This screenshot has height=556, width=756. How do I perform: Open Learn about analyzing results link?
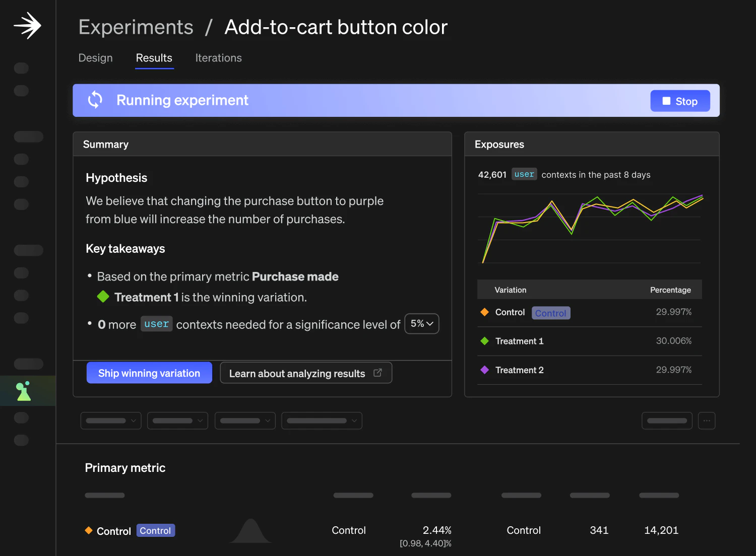305,373
